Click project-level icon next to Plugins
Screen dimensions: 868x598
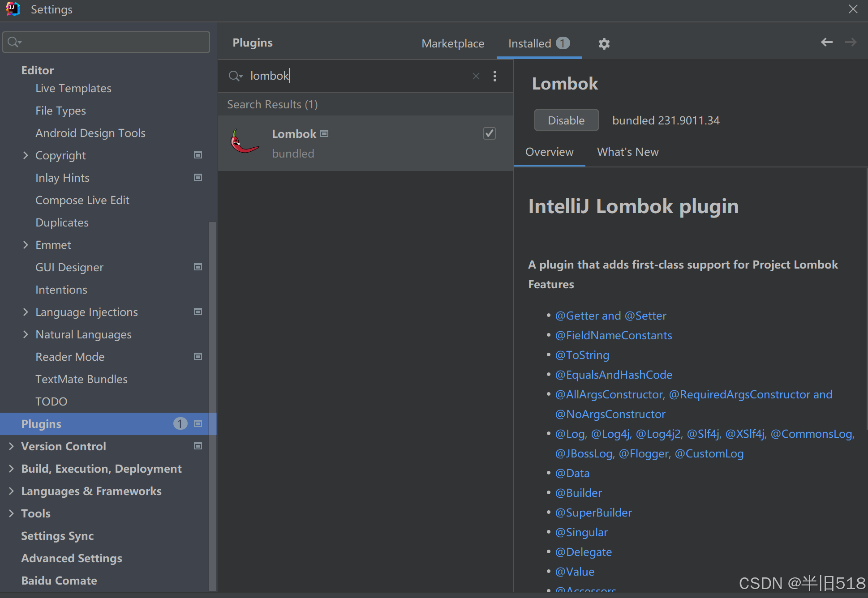(x=198, y=423)
